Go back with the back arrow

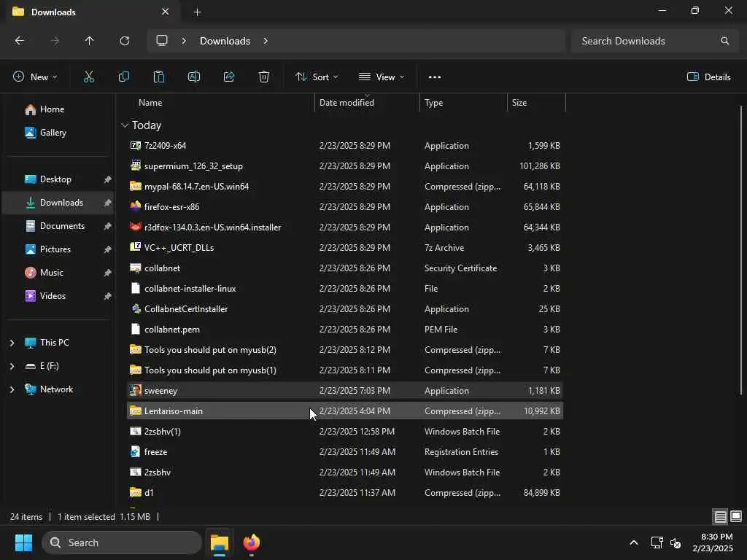20,41
